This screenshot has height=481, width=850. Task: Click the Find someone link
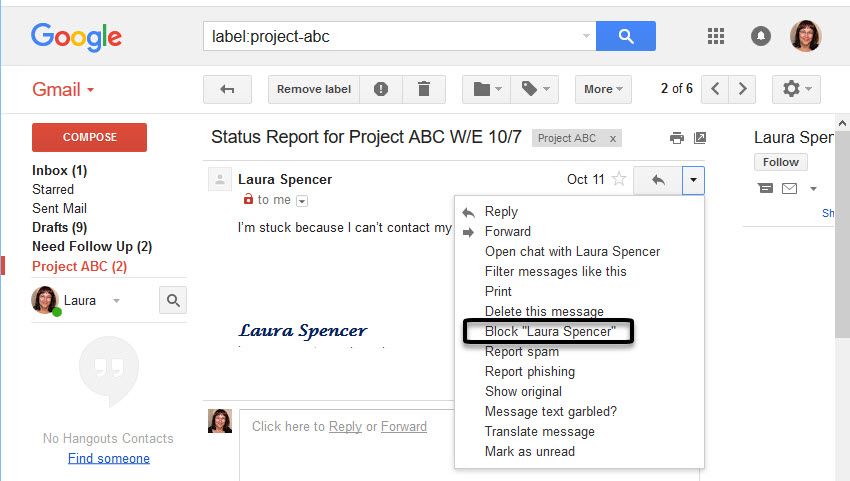(x=109, y=458)
